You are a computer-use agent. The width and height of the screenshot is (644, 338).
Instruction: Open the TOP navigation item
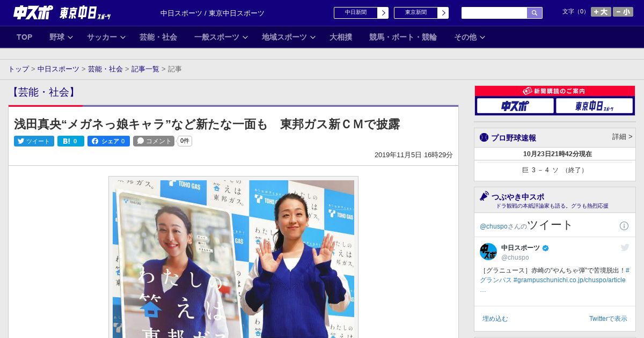tap(25, 37)
